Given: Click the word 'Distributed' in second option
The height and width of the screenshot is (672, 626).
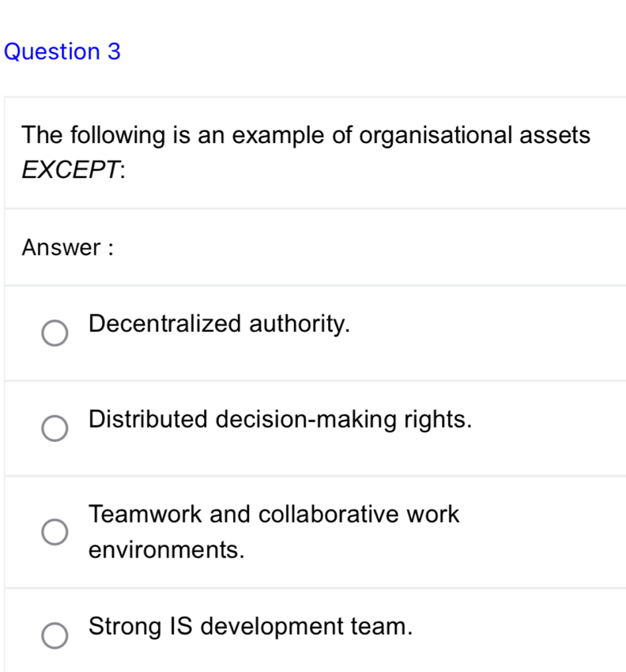Looking at the screenshot, I should (x=148, y=419).
